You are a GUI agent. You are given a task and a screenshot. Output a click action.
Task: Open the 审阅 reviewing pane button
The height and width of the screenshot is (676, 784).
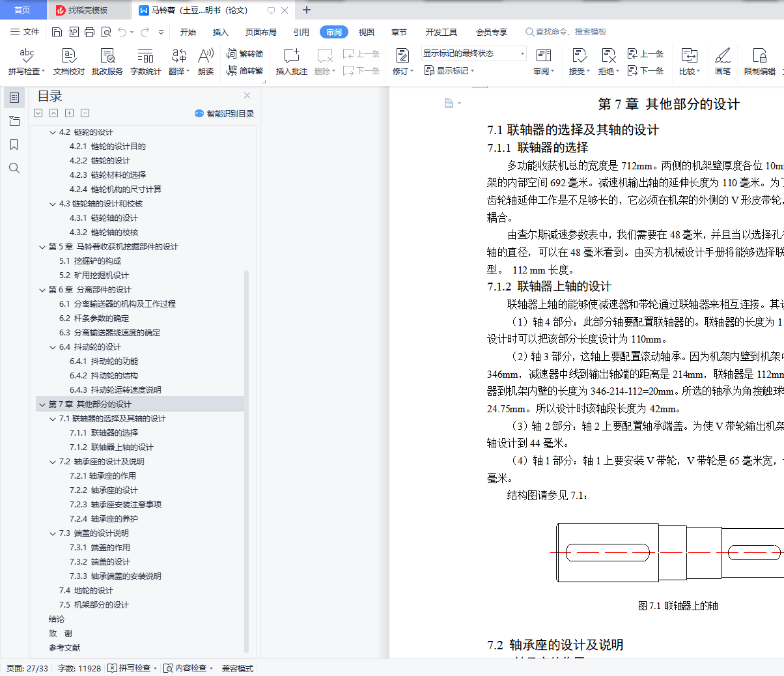point(544,62)
